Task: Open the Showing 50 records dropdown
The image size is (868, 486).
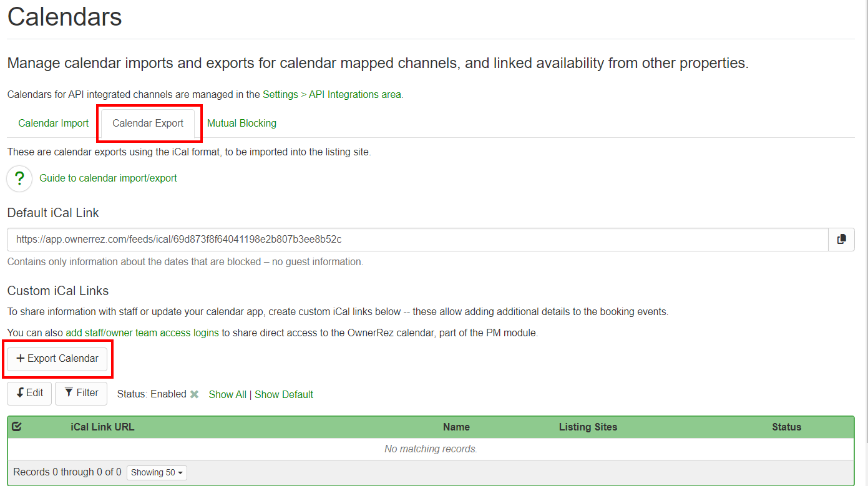Action: [x=157, y=472]
